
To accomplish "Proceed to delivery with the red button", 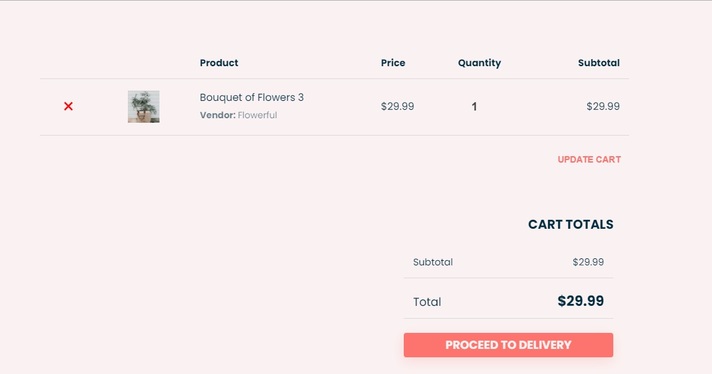I will [x=508, y=345].
